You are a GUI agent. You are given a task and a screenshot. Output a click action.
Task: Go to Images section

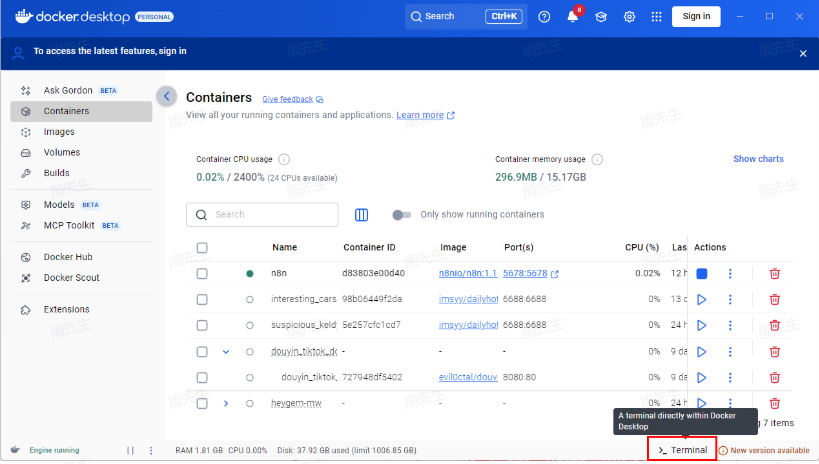tap(81, 132)
